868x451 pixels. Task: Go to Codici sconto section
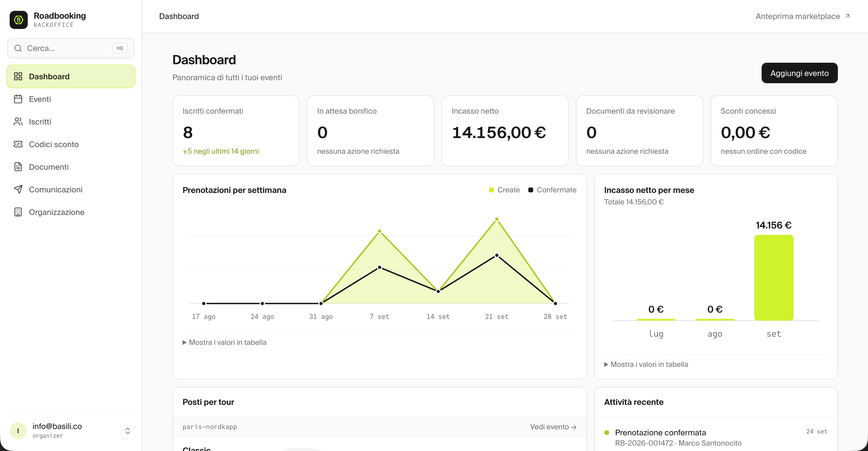71,144
